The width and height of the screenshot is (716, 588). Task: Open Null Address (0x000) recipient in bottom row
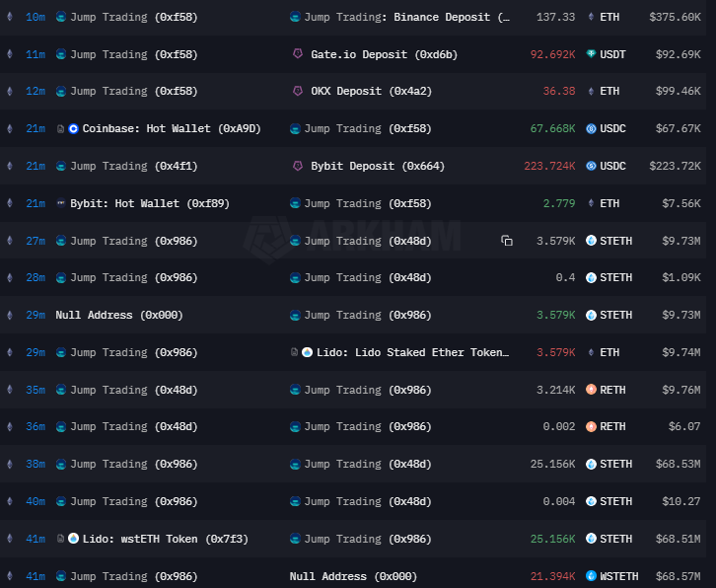coord(353,576)
